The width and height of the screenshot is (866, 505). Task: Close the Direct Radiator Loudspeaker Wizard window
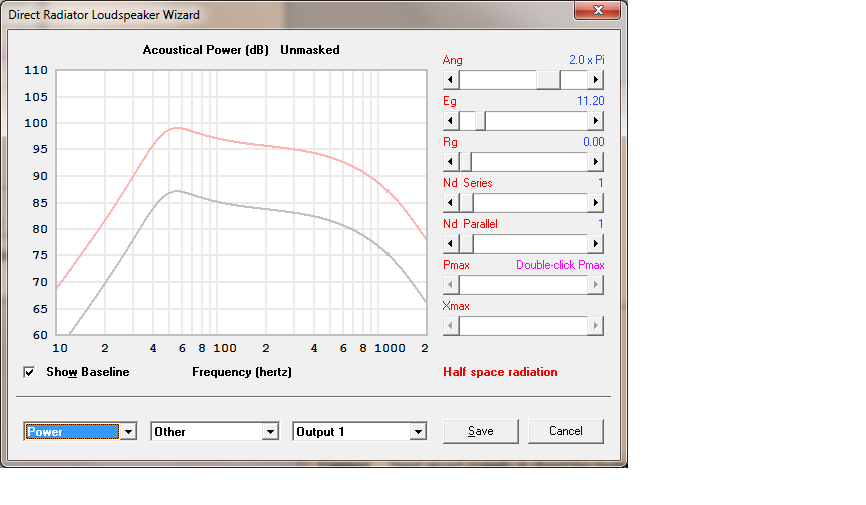click(598, 10)
